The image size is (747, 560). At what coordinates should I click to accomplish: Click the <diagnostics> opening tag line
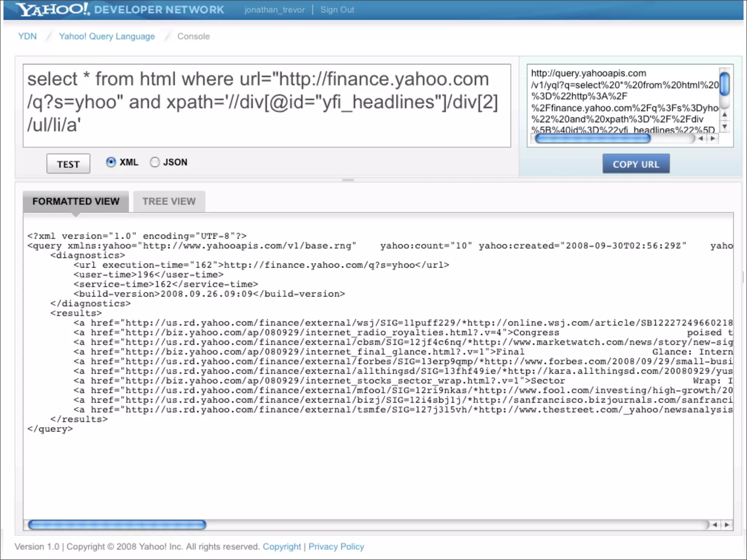(x=88, y=255)
